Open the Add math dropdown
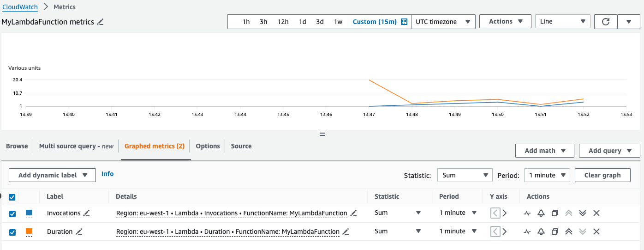Image resolution: width=644 pixels, height=250 pixels. point(545,151)
